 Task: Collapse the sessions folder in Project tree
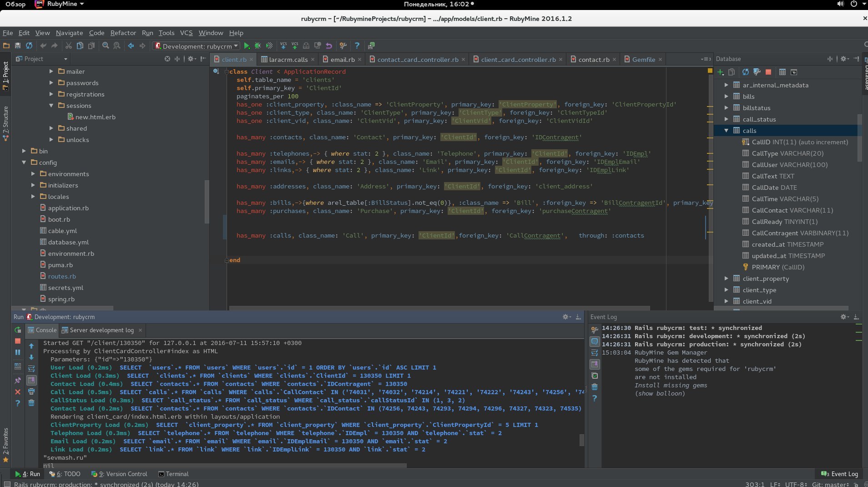click(x=51, y=106)
